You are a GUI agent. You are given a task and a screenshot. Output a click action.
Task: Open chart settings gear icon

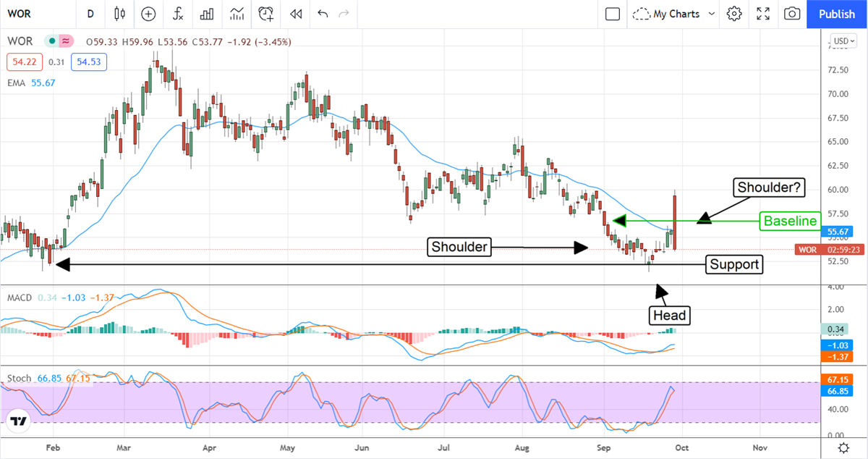pyautogui.click(x=734, y=13)
